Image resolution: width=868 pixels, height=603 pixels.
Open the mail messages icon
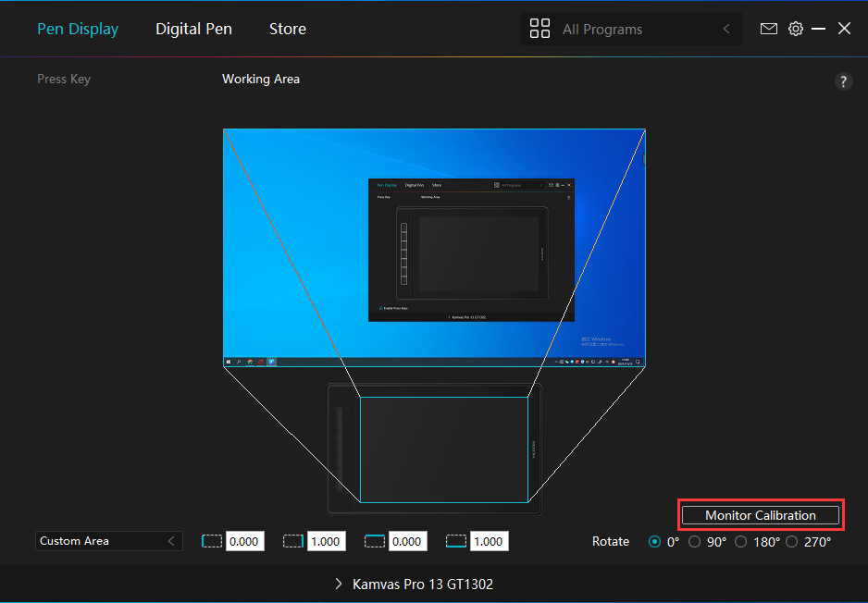click(768, 29)
